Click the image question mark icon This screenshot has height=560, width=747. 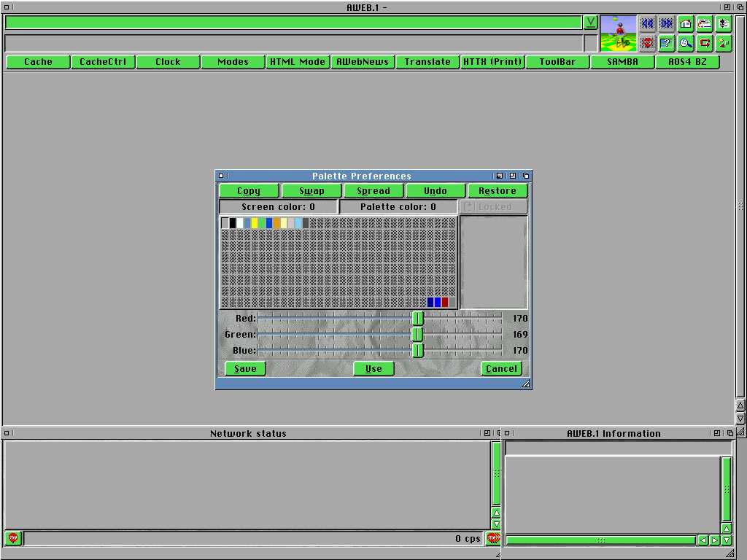click(666, 43)
